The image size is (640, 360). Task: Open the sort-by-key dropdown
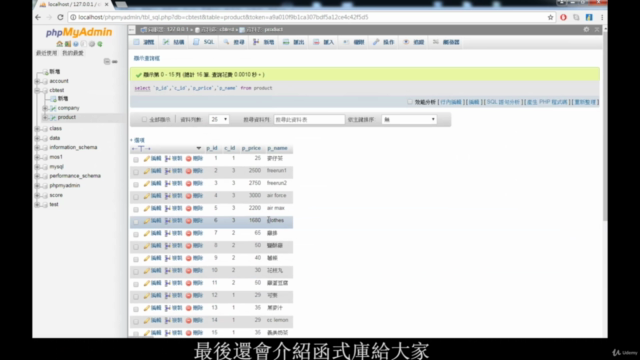(x=409, y=119)
